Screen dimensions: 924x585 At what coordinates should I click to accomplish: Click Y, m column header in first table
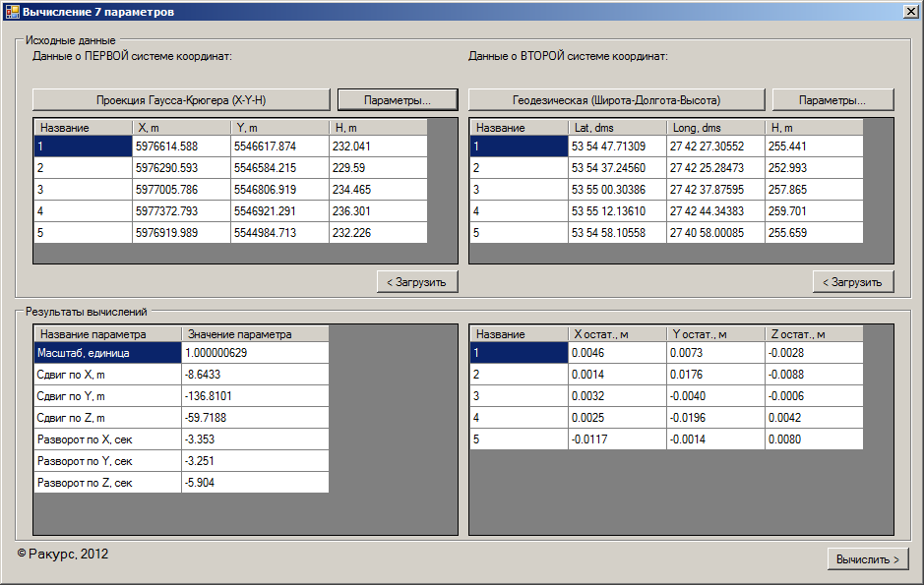coord(279,128)
